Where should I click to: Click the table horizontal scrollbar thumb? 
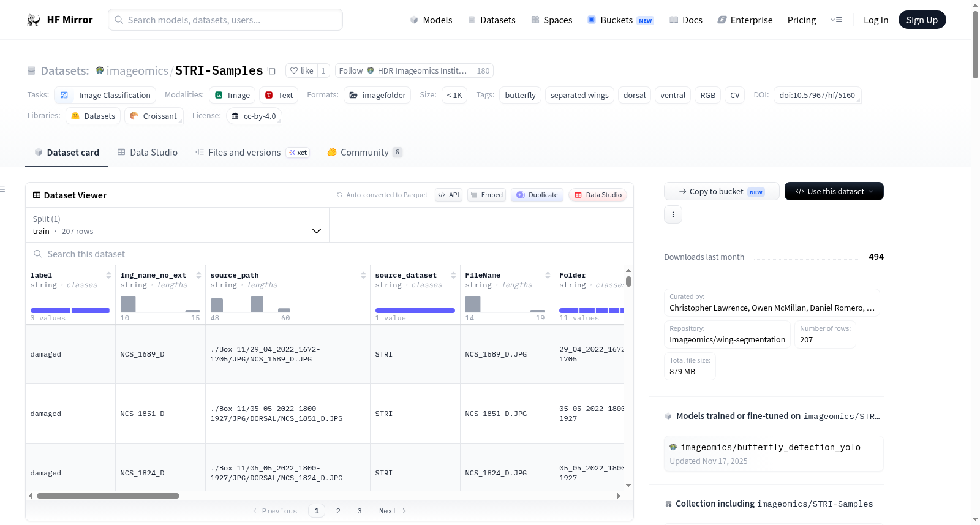[108, 496]
